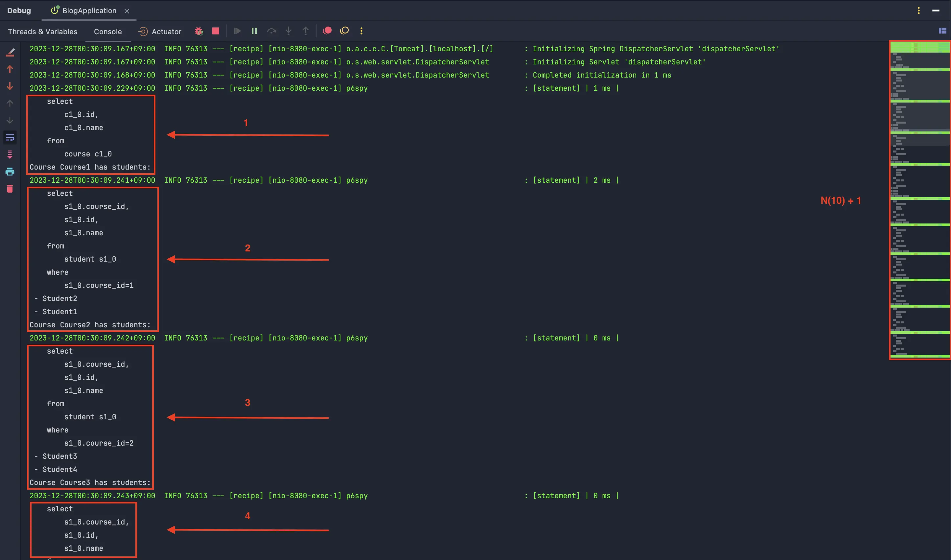Click the Rerun BlogApplication debug icon
This screenshot has height=560, width=951.
pos(199,31)
